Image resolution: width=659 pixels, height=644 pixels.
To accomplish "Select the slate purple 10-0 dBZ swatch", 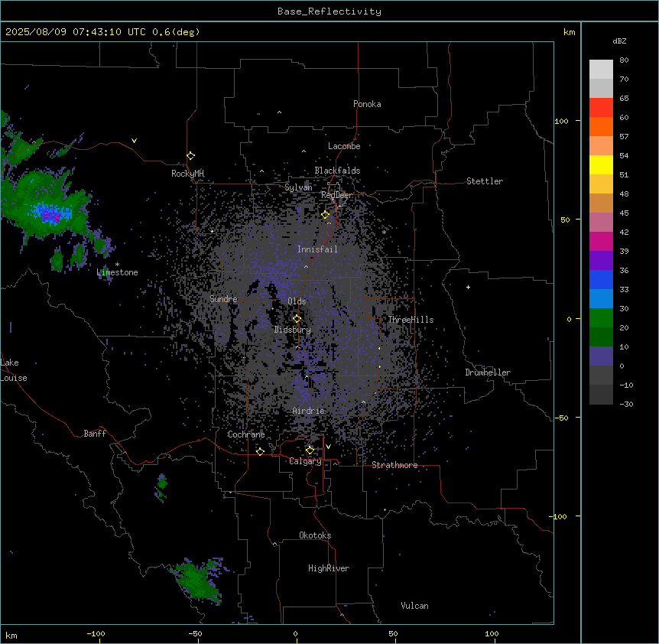I will (x=601, y=356).
